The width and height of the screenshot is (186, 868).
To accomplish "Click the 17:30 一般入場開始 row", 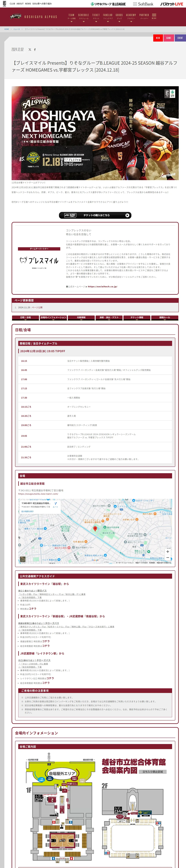I will pyautogui.click(x=95, y=398).
